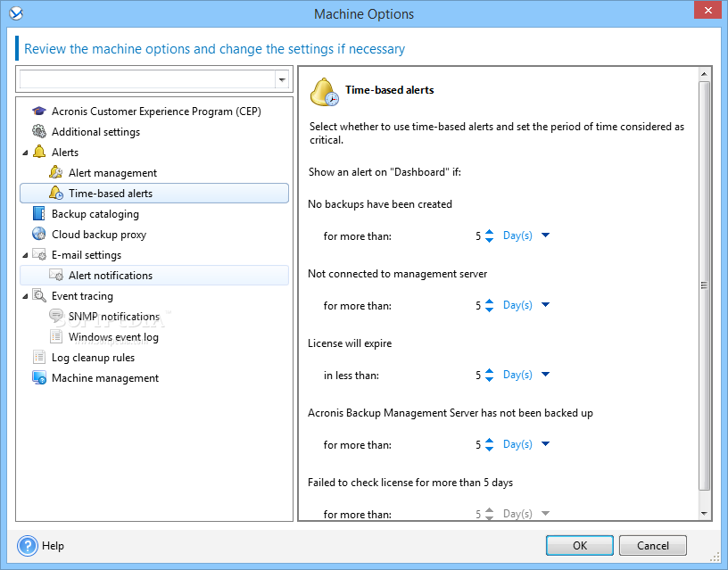Open Machine management options
Image resolution: width=728 pixels, height=570 pixels.
105,378
